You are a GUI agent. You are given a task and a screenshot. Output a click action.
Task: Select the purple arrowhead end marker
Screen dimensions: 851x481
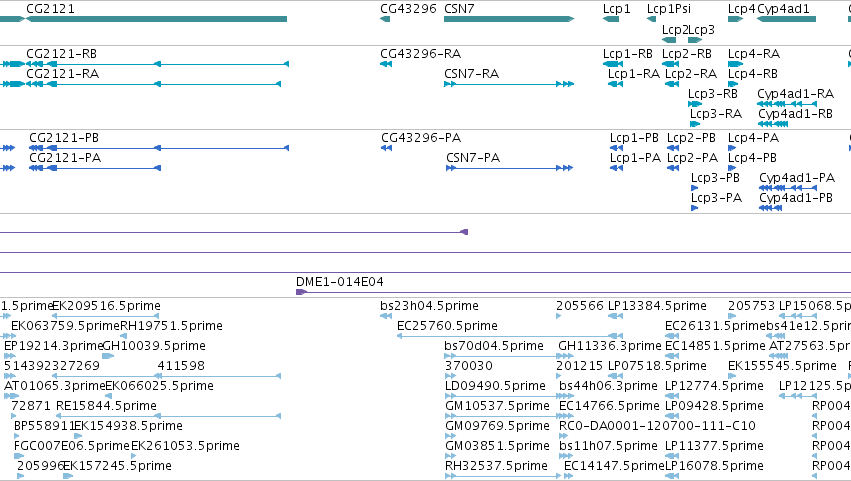464,232
